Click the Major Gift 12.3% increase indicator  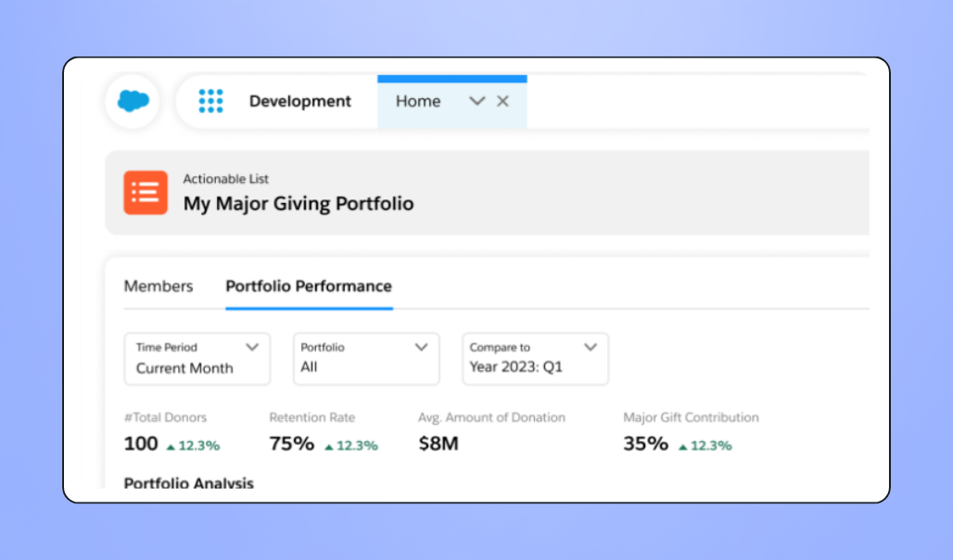pos(705,446)
